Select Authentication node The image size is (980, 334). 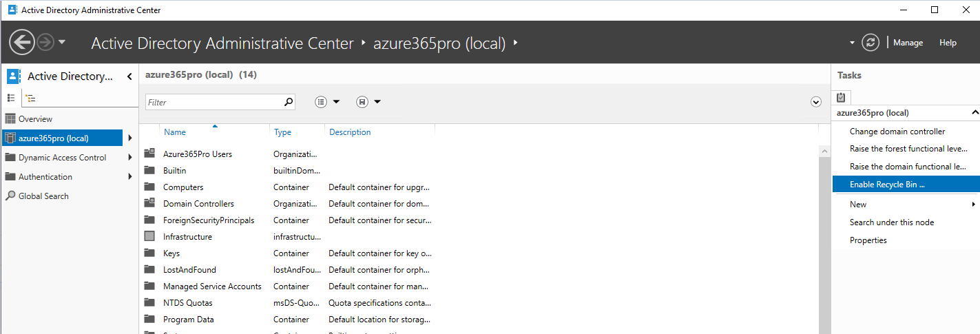pyautogui.click(x=45, y=177)
